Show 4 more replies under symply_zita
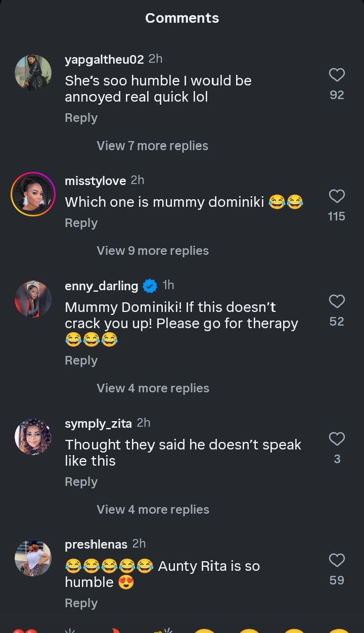 coord(153,510)
